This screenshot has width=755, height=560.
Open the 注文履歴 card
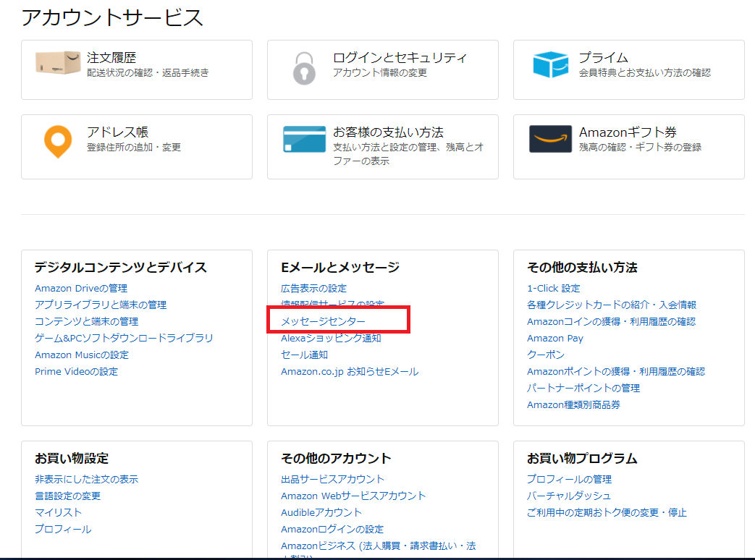click(x=137, y=69)
